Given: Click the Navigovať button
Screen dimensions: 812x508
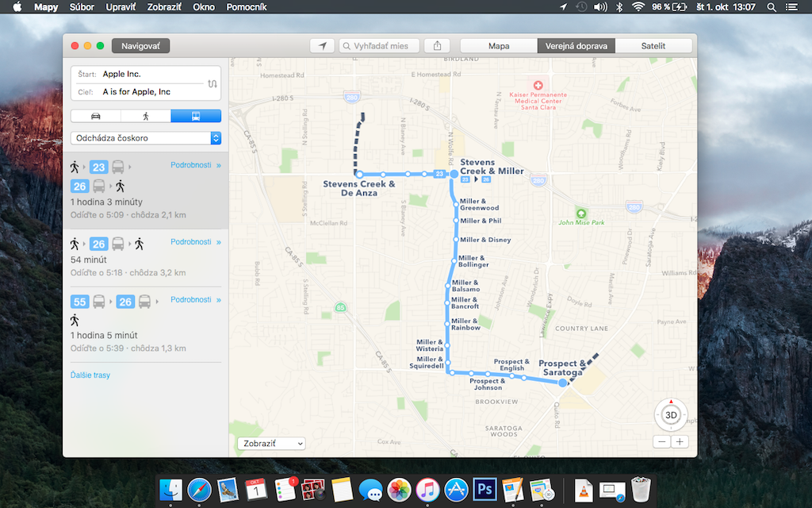Looking at the screenshot, I should coord(141,45).
